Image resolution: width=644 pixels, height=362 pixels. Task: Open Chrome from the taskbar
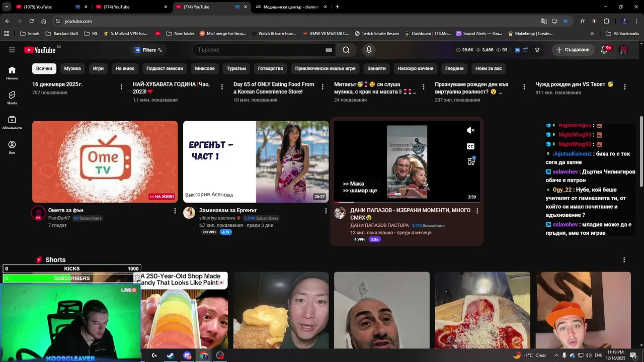[x=204, y=355]
